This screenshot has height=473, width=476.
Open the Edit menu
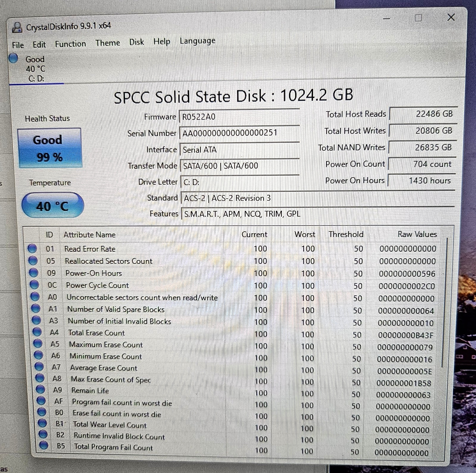coord(39,45)
